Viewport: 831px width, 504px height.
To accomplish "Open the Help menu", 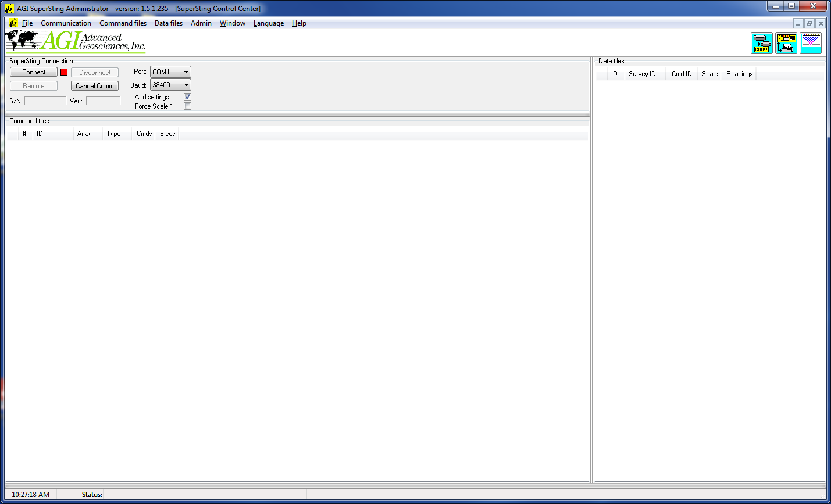I will [299, 23].
